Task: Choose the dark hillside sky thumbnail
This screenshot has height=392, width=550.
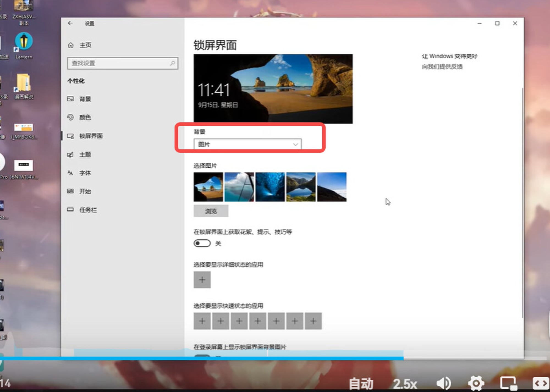Action: coord(332,187)
